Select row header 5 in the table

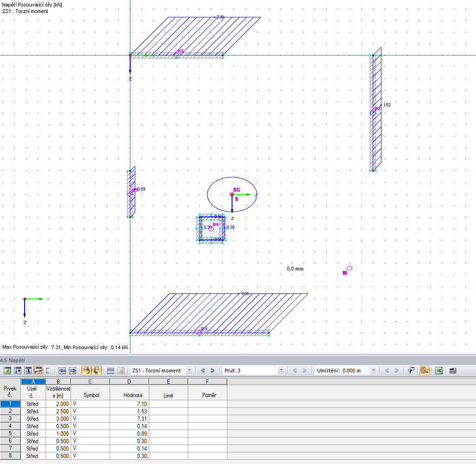coord(10,434)
